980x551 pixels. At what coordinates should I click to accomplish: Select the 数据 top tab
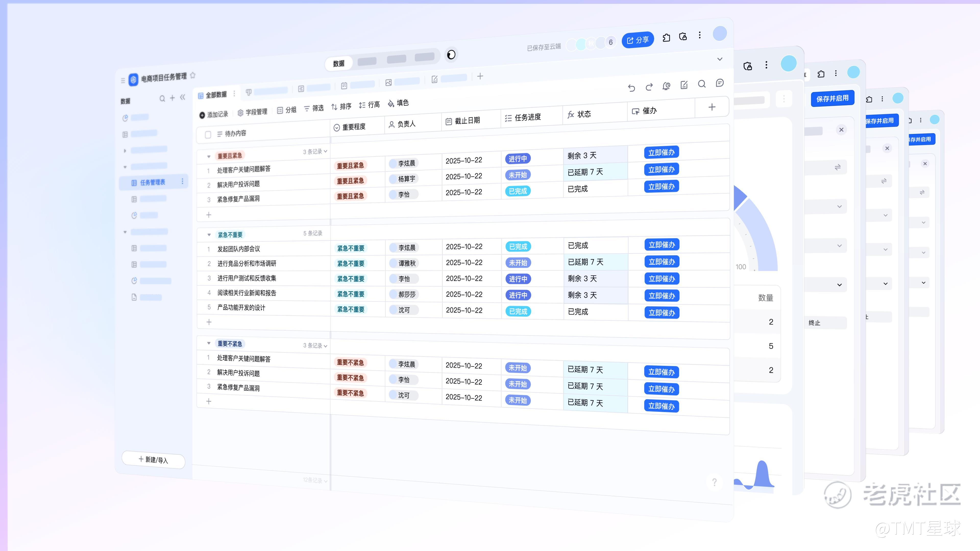coord(339,64)
